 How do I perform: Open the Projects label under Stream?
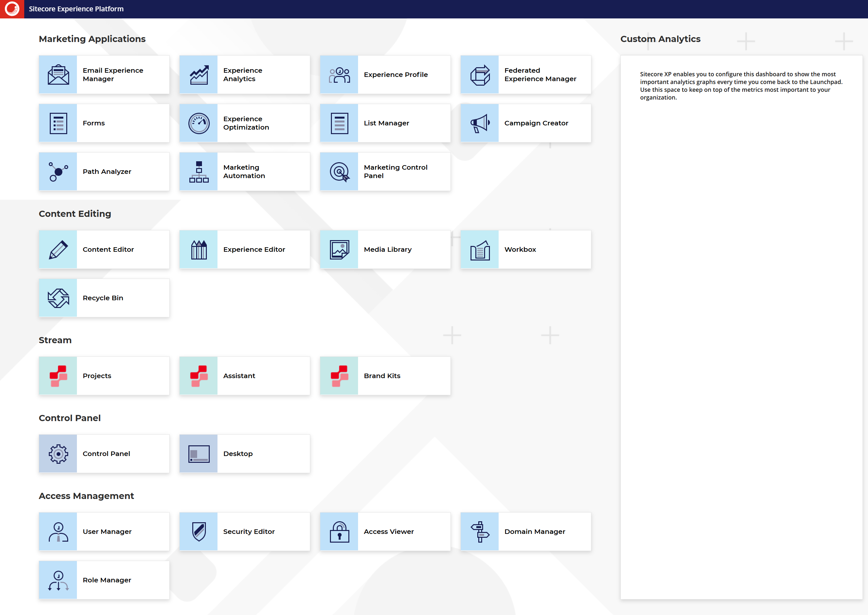click(x=97, y=376)
